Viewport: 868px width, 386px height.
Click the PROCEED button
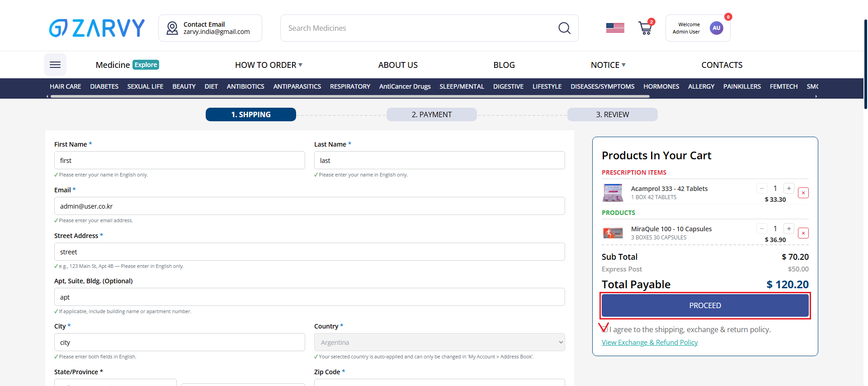(705, 305)
